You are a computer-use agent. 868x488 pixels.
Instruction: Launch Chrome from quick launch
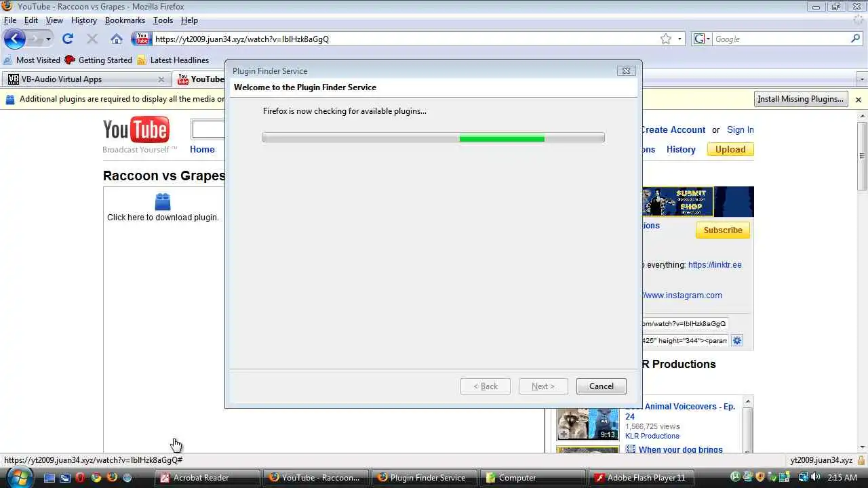(x=96, y=478)
